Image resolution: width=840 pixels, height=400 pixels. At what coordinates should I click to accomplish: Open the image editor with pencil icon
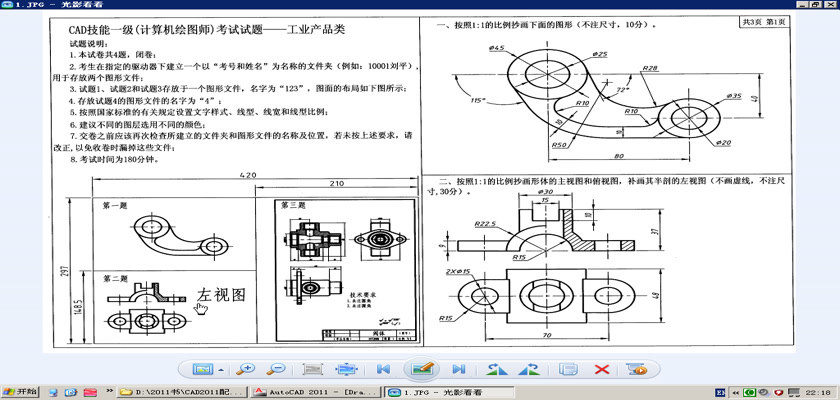click(x=421, y=369)
